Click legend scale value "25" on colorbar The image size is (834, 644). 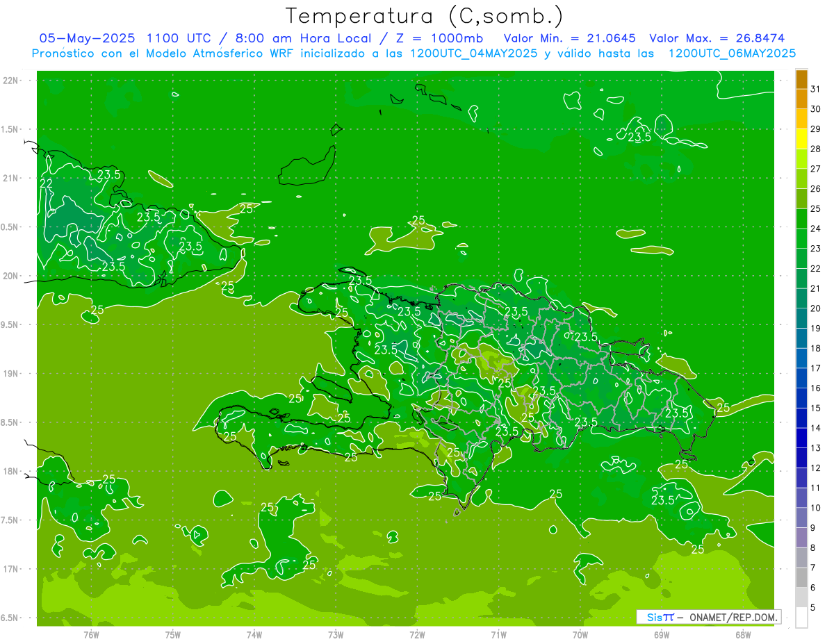(815, 208)
